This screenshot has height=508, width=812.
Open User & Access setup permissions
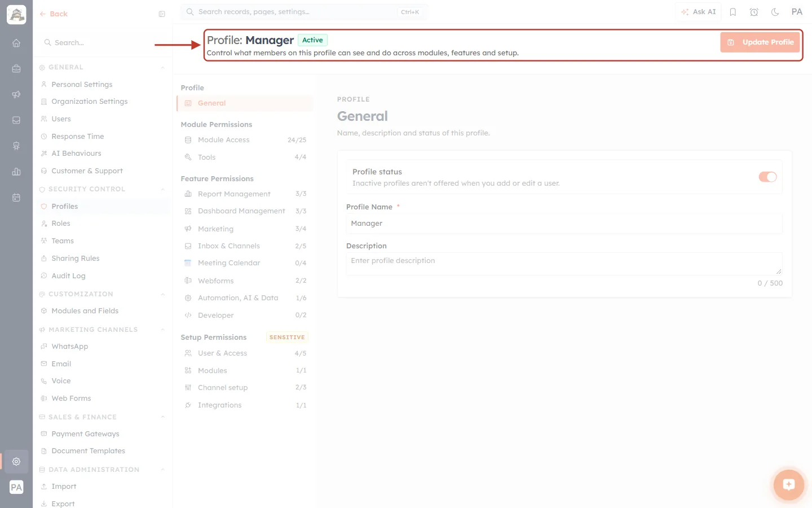pos(245,353)
